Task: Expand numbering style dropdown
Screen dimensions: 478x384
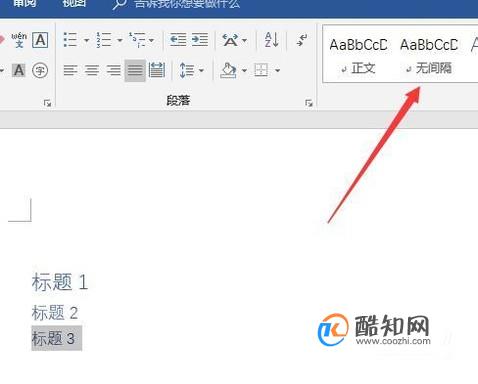Action: click(x=120, y=40)
